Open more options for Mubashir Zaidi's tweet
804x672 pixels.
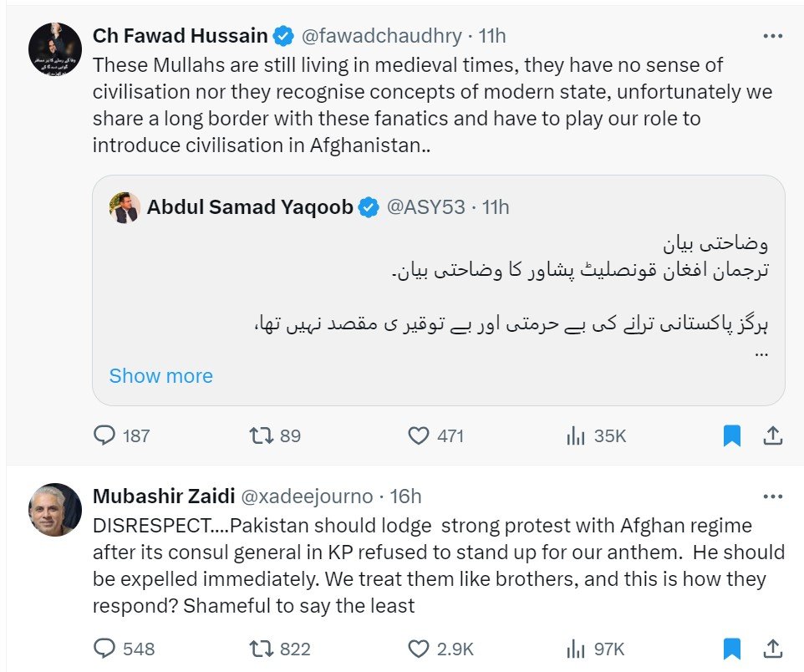[773, 496]
